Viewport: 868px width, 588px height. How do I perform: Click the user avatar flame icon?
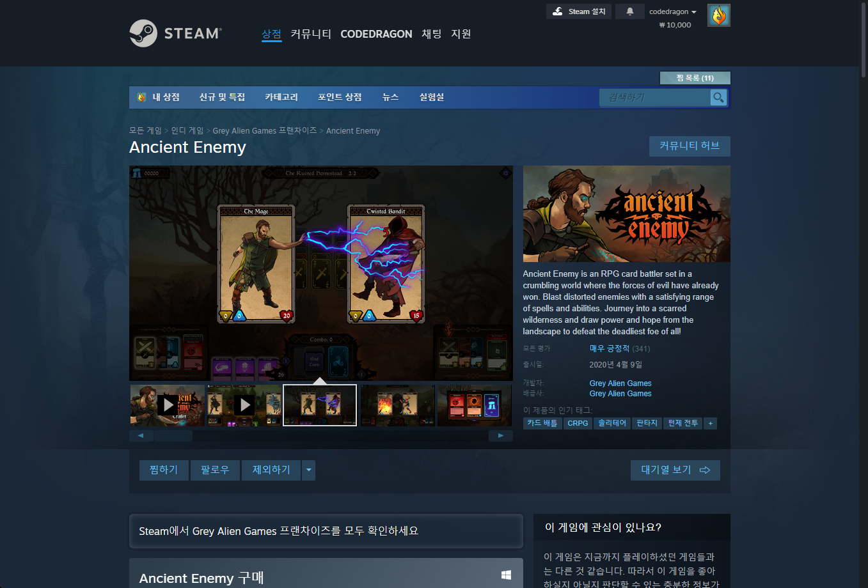(719, 15)
